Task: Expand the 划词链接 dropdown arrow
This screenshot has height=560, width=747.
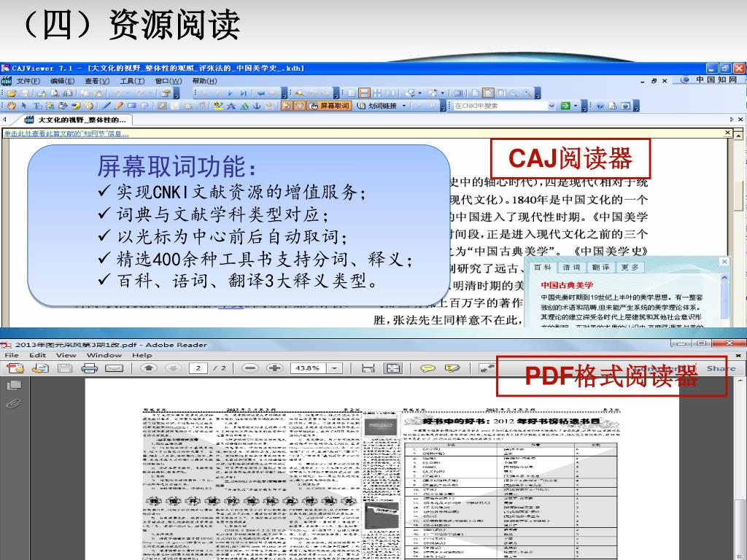Action: [x=404, y=106]
